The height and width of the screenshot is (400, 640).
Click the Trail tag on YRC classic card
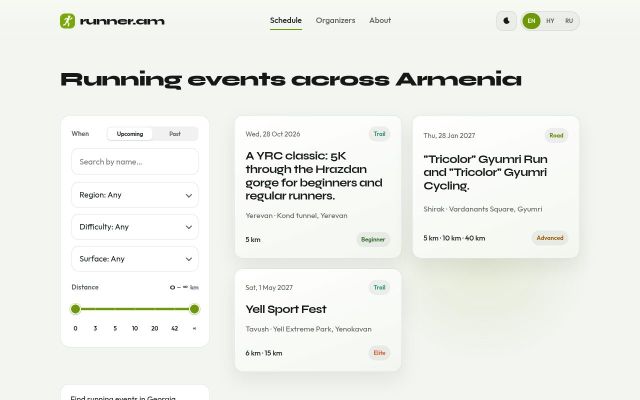(x=379, y=134)
